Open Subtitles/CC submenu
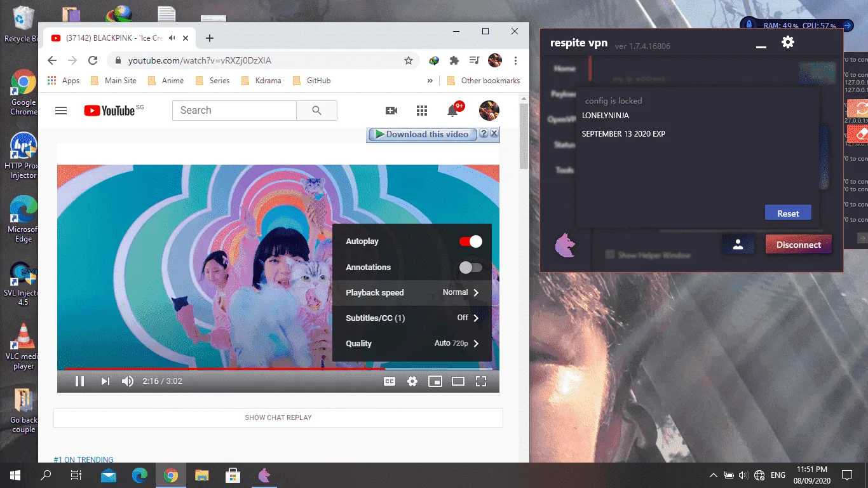 412,318
